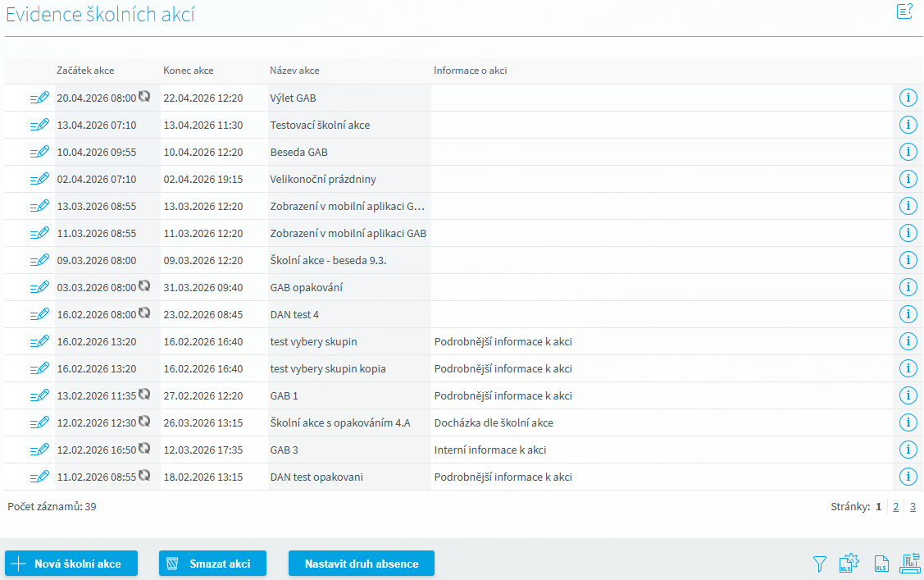Open XLS export settings with gear
This screenshot has height=580, width=924.
click(x=849, y=564)
